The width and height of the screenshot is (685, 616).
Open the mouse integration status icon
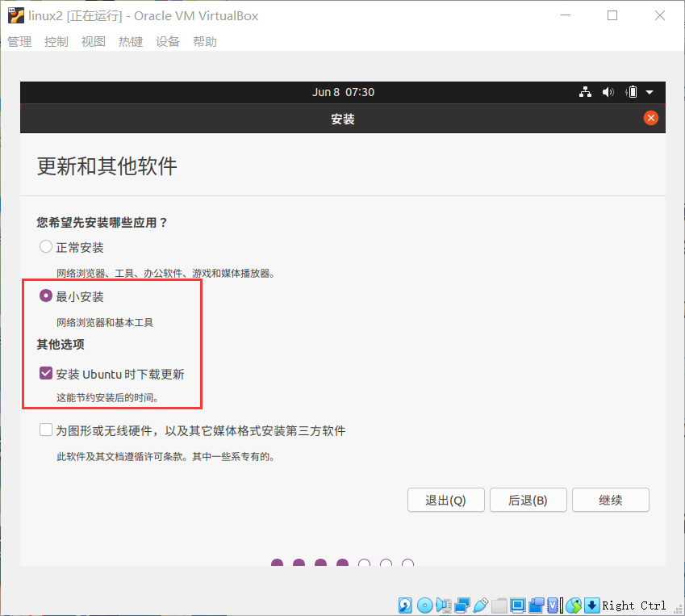[x=574, y=606]
